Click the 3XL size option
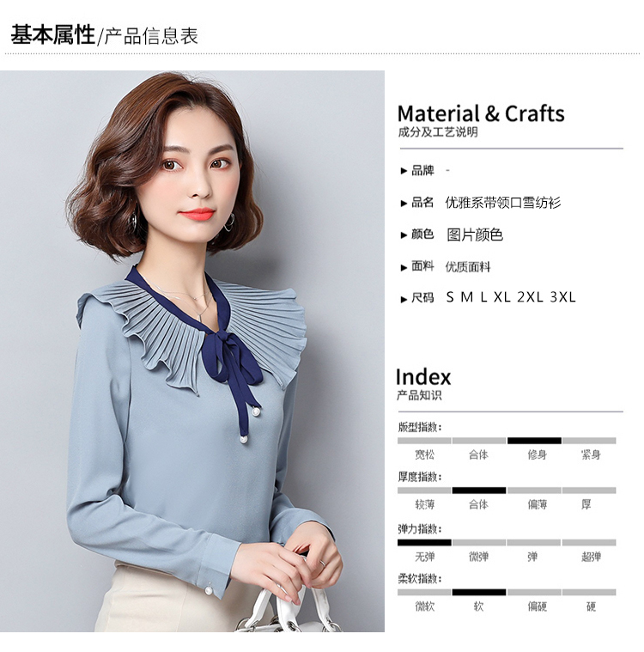 click(x=563, y=297)
